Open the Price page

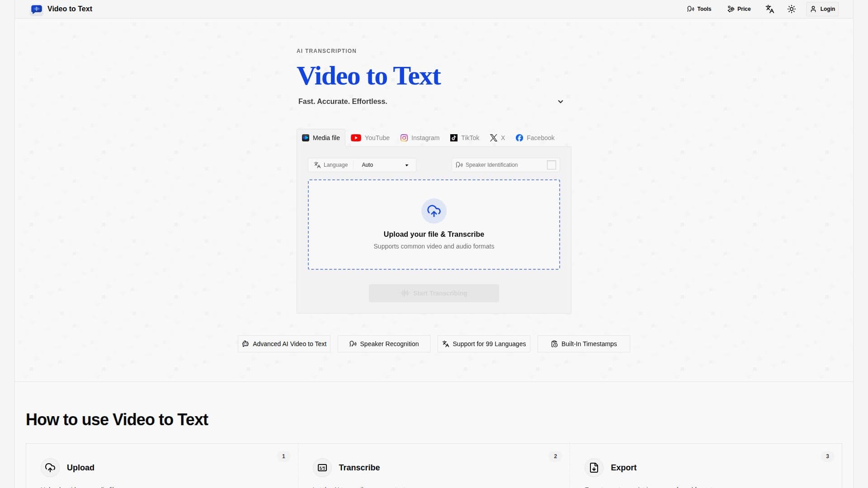[739, 9]
